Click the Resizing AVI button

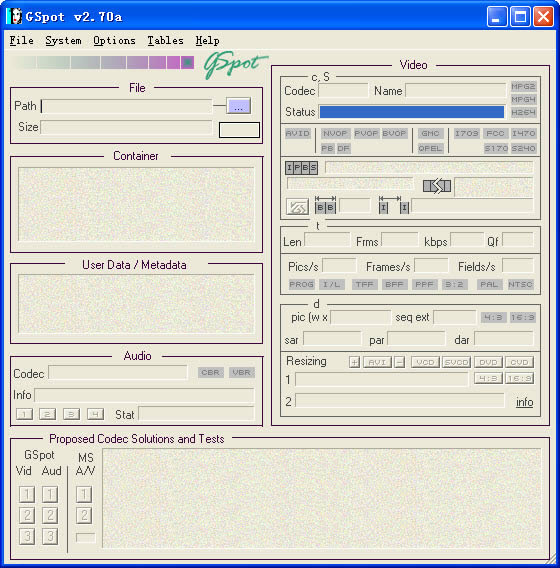coord(377,362)
